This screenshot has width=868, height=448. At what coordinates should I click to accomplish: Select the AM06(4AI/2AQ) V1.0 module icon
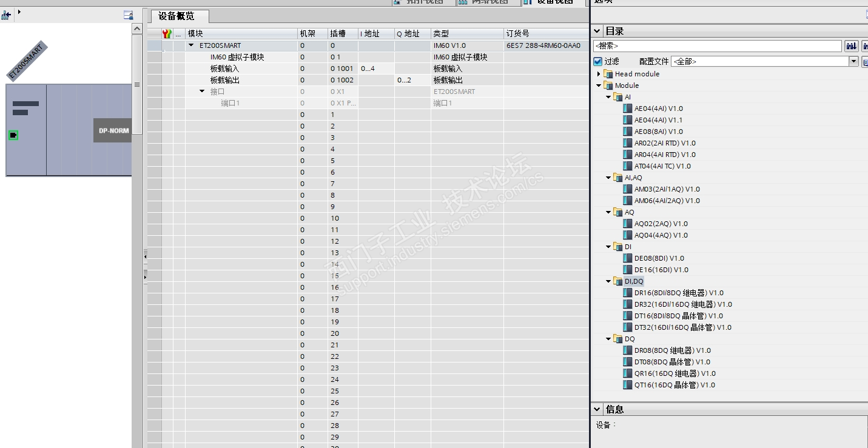[628, 201]
